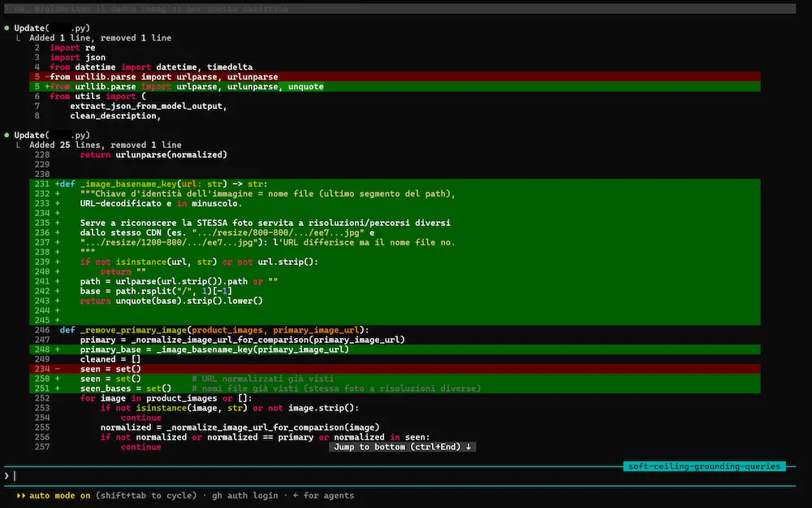Click "def _image_basename_key(url: str) -> str:" line

coord(395,184)
